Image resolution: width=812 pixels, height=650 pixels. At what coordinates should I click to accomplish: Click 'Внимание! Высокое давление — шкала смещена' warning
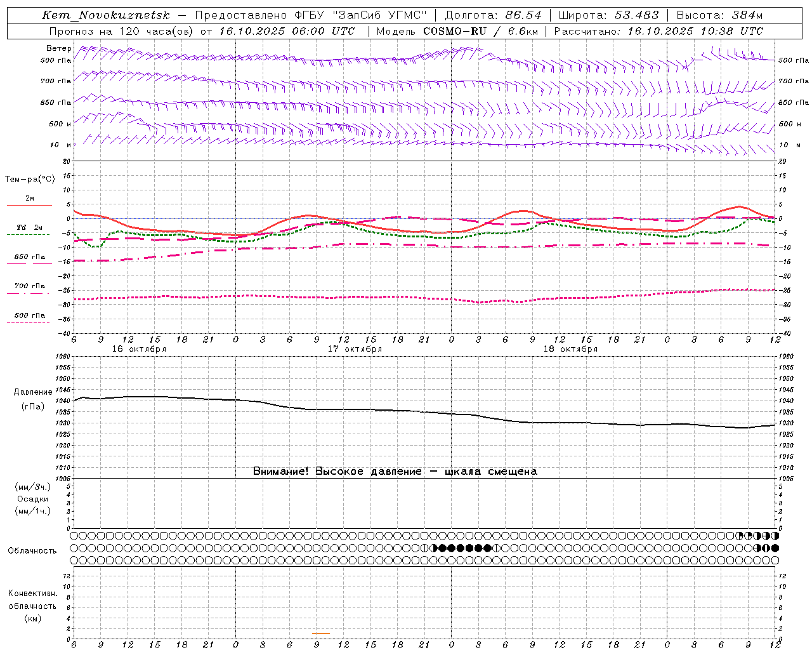395,472
